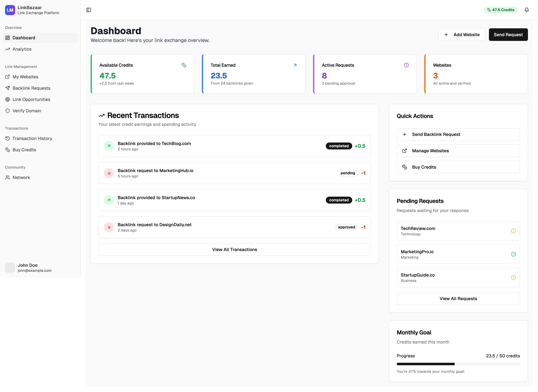The image size is (538, 392).
Task: Select the StartupNews.co transaction row
Action: click(234, 200)
